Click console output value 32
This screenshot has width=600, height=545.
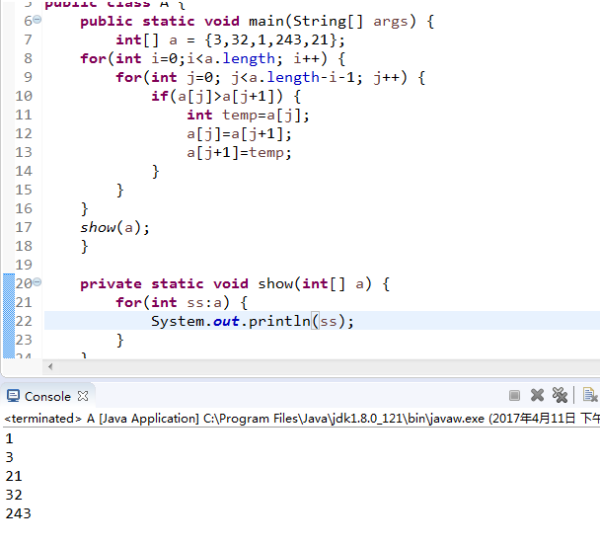(14, 494)
